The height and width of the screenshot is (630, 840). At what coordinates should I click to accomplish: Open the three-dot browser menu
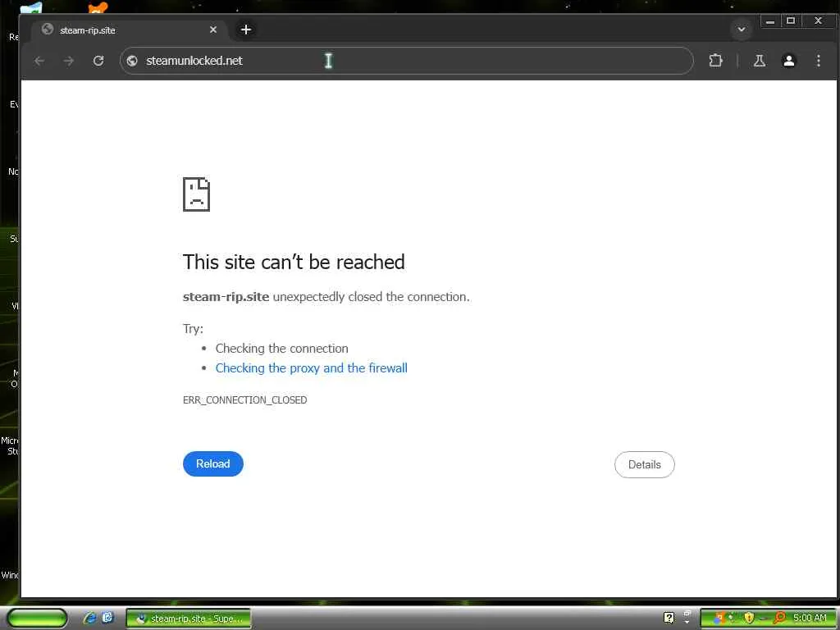tap(818, 61)
